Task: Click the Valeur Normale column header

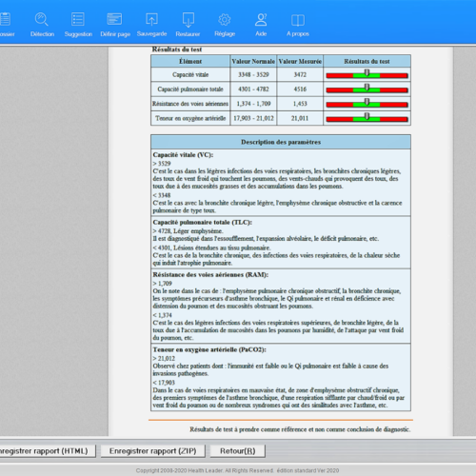Action: [253, 61]
